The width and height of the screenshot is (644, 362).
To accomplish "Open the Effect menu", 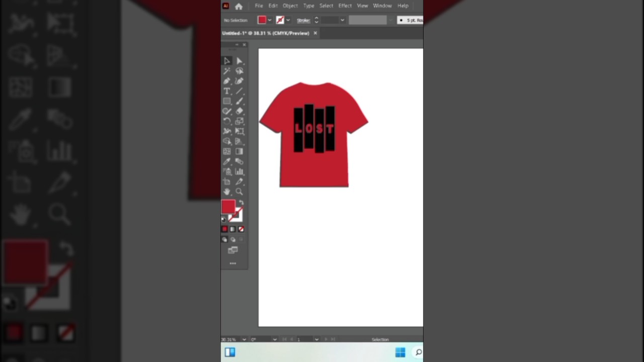I will click(x=345, y=6).
